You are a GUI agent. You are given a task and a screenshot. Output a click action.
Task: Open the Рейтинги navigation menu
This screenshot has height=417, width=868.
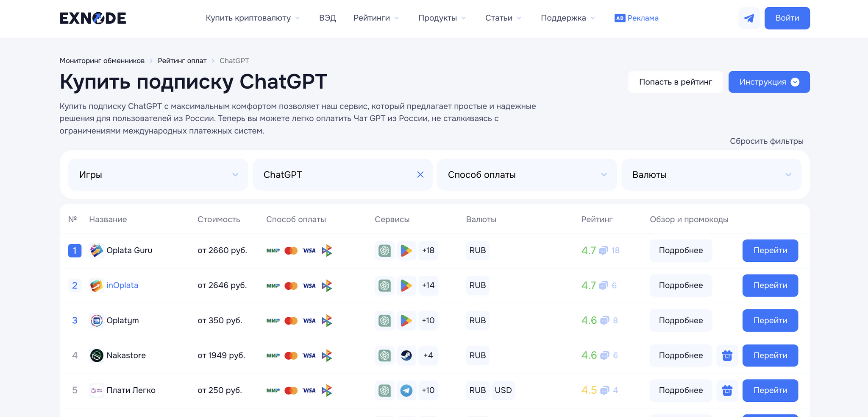tap(376, 18)
